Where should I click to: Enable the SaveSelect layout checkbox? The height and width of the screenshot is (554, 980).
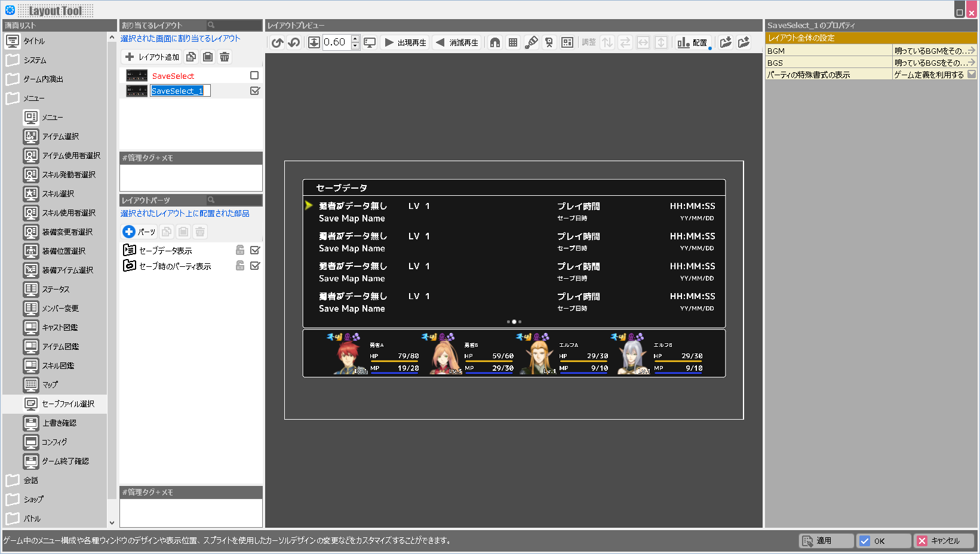click(x=254, y=75)
